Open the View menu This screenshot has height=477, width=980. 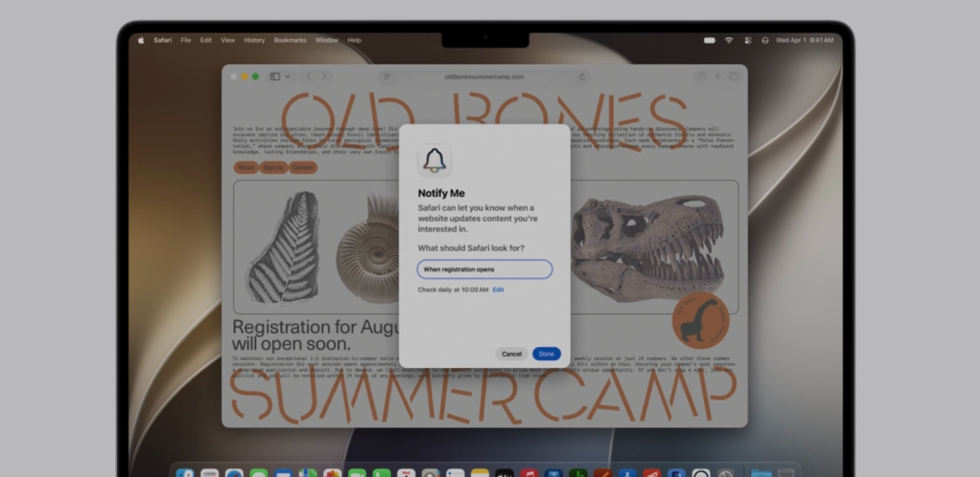click(x=228, y=40)
